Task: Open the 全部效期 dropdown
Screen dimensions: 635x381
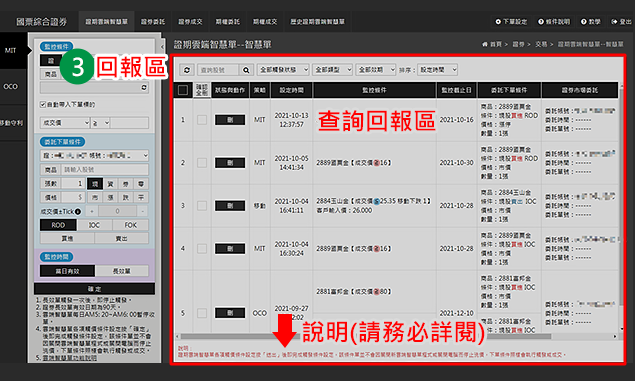Action: click(x=375, y=70)
